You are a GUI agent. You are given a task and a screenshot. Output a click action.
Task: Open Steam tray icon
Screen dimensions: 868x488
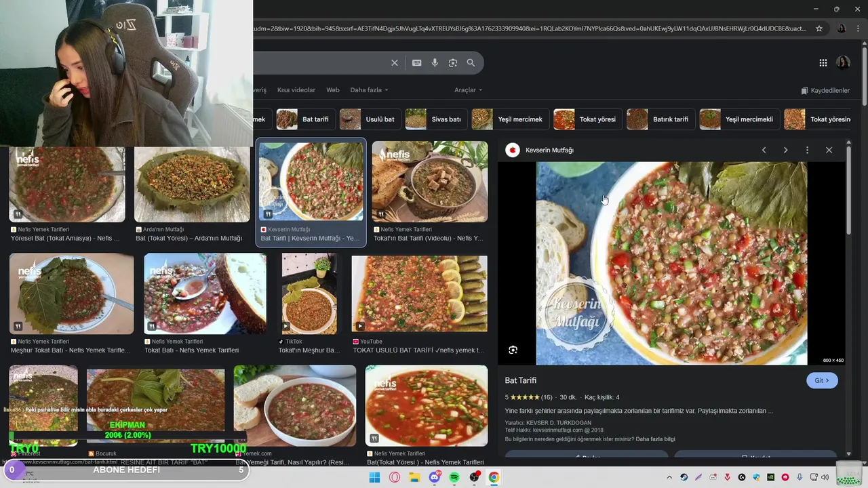point(684,477)
